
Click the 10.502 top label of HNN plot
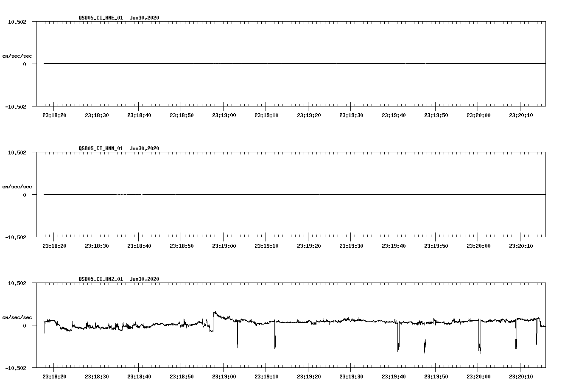(17, 153)
